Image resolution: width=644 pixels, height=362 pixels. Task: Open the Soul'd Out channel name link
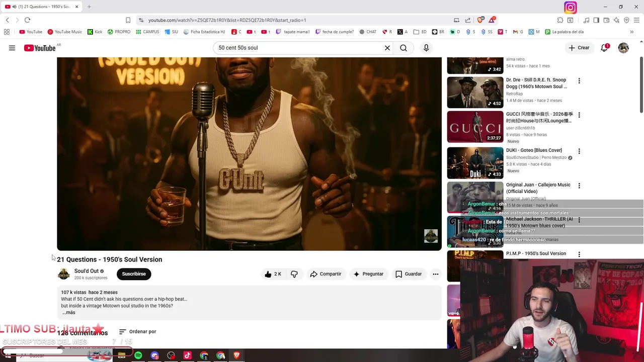click(x=87, y=271)
